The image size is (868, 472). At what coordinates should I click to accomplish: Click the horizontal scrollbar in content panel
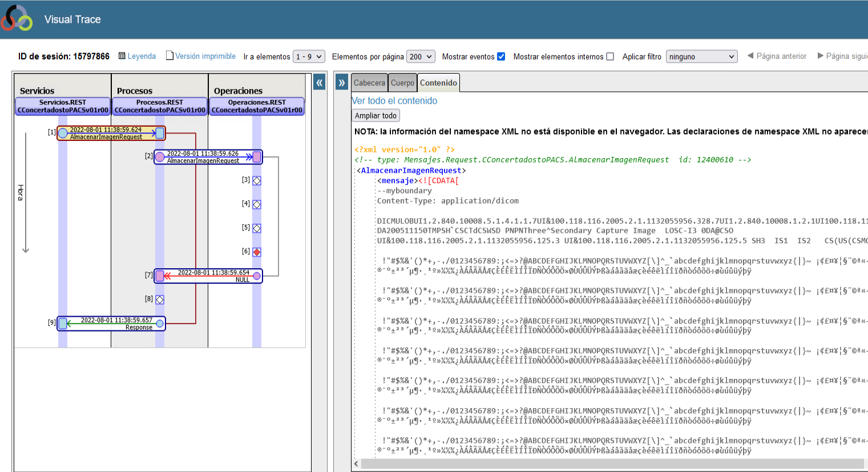pos(611,463)
